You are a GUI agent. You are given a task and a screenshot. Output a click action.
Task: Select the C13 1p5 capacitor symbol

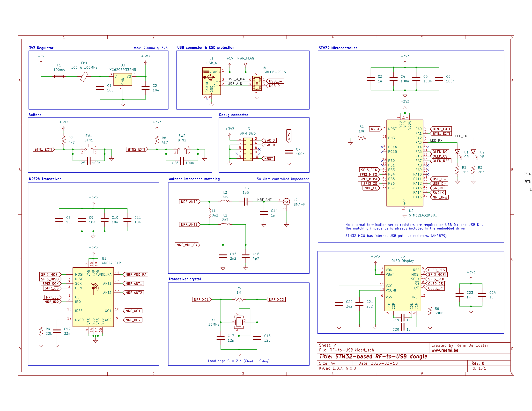point(245,202)
